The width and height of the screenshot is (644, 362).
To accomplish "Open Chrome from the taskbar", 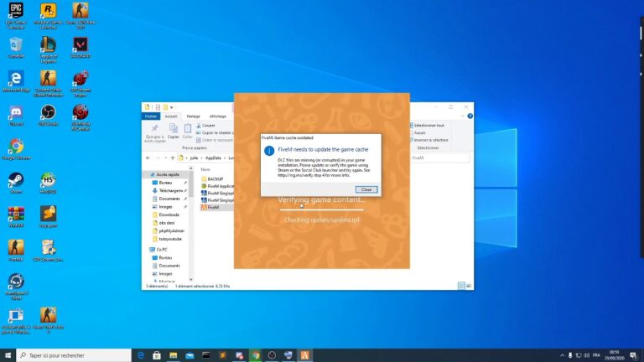I will coord(256,355).
